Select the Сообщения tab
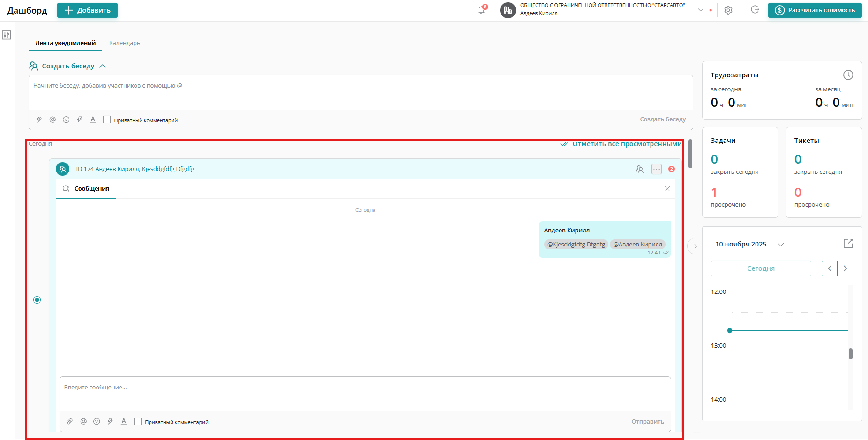 click(x=91, y=189)
